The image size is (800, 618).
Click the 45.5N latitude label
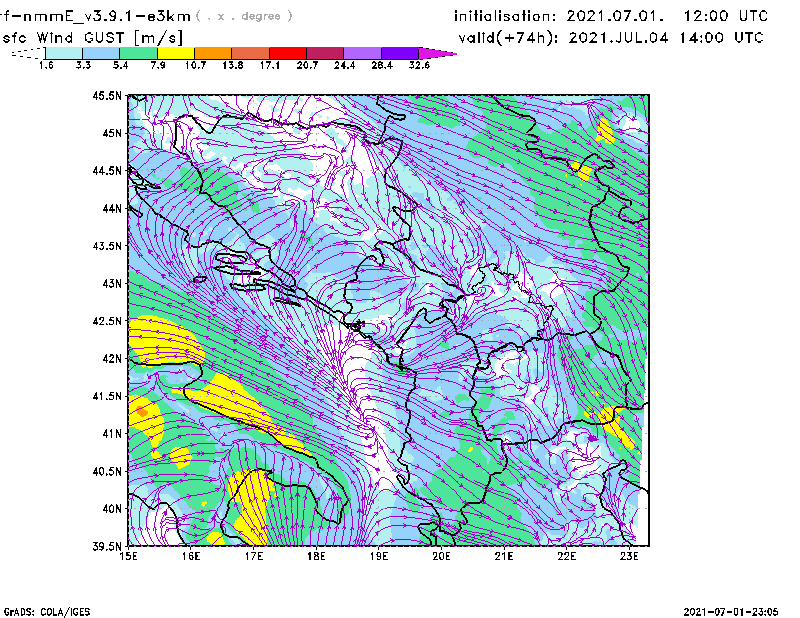(107, 95)
